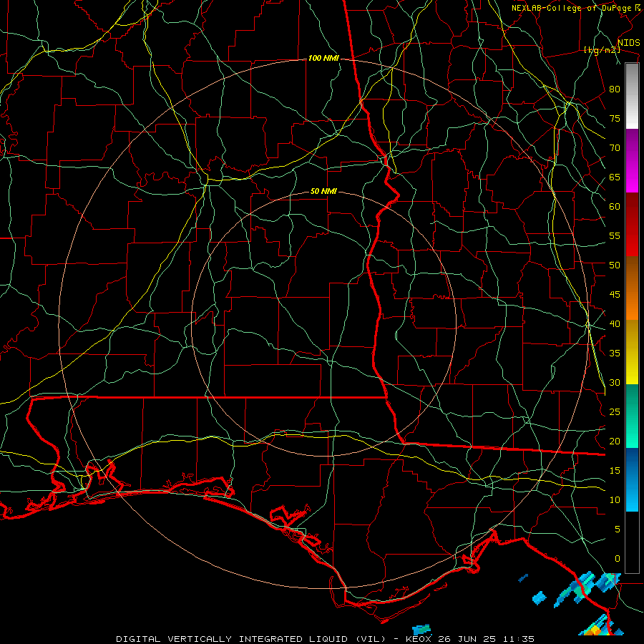
Task: Select the dark red segment of the legend
Action: 632,225
